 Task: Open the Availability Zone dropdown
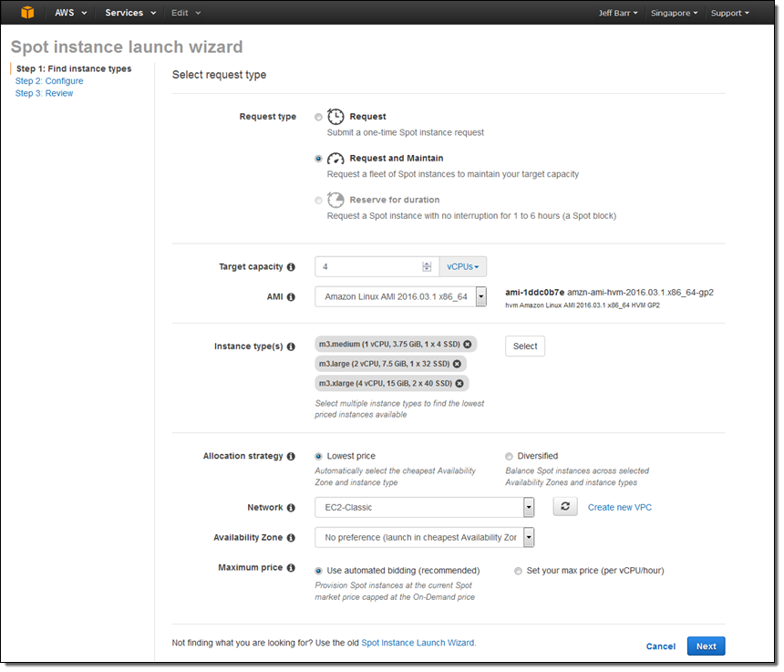pos(425,537)
